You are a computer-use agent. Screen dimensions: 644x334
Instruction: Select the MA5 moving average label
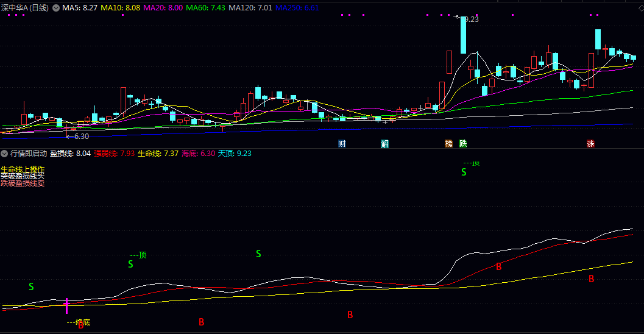pyautogui.click(x=79, y=8)
